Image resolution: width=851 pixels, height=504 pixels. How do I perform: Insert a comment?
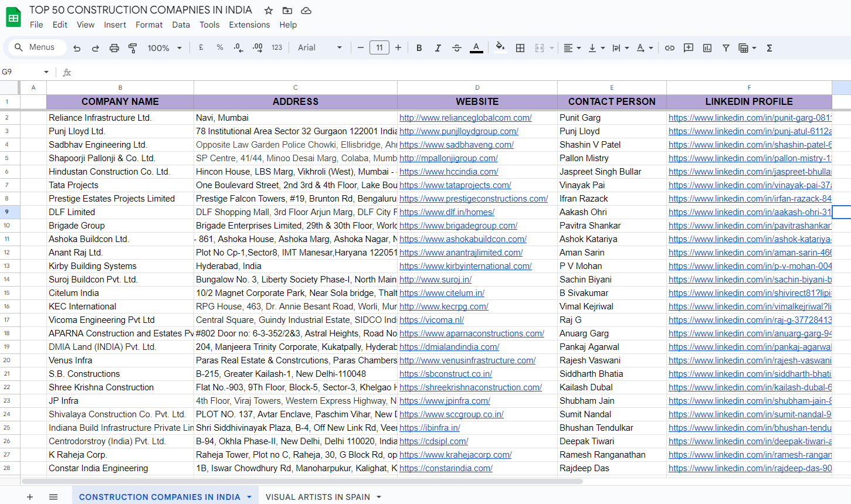tap(689, 48)
